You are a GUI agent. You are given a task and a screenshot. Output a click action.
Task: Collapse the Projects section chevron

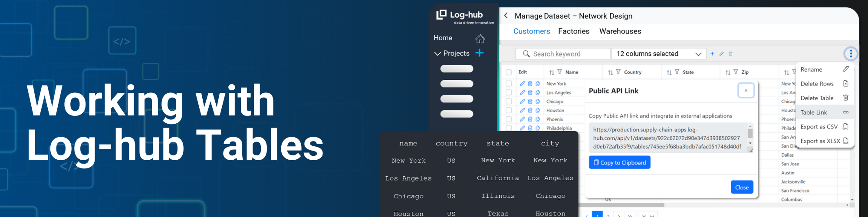coord(437,54)
